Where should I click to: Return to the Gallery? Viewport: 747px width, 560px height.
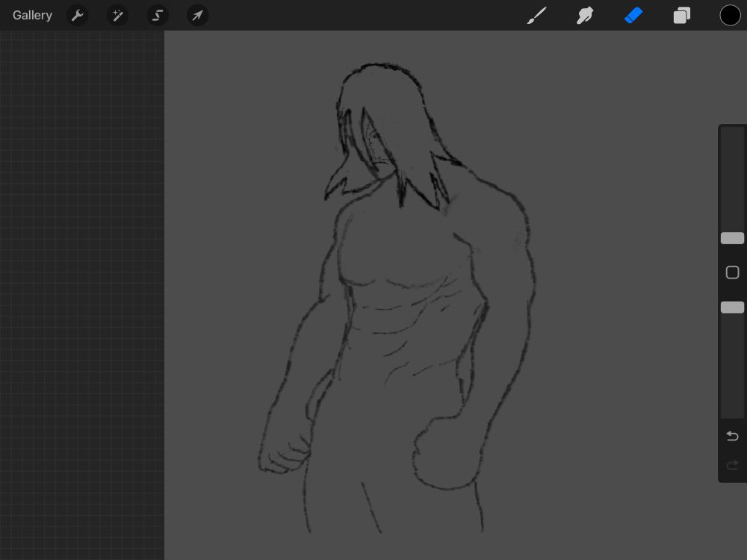[32, 15]
